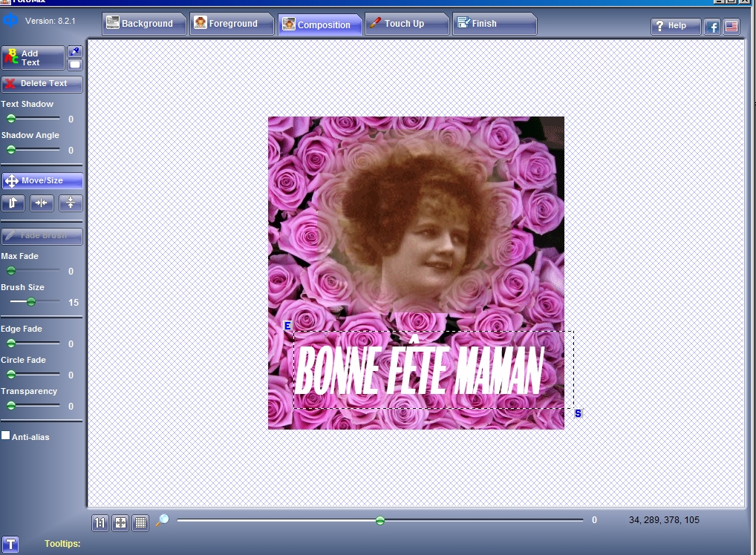756x555 pixels.
Task: Go to the Finish tab
Action: point(494,24)
